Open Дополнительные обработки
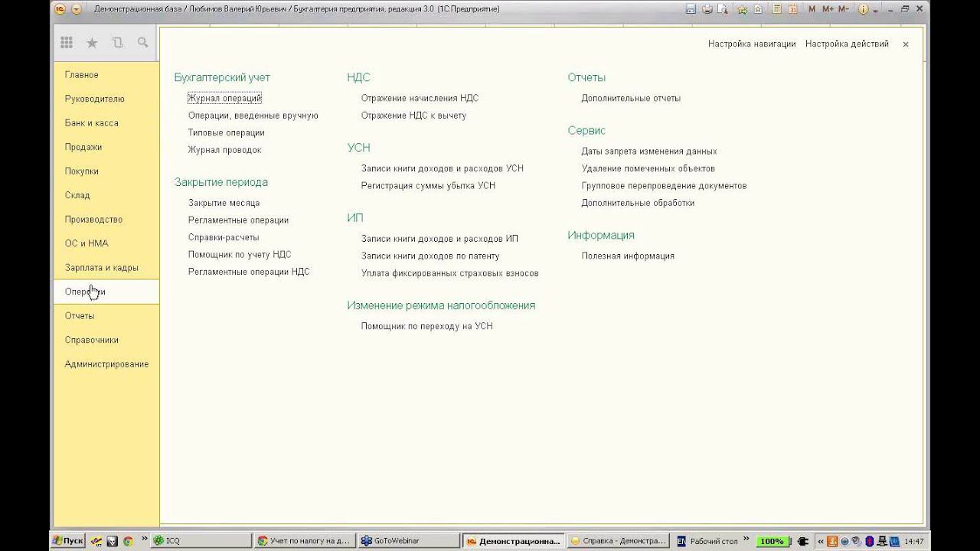980x551 pixels. pos(639,203)
